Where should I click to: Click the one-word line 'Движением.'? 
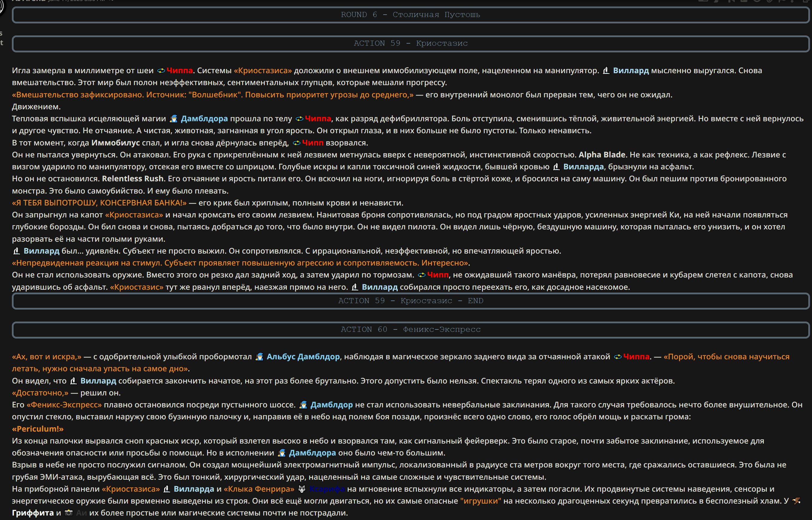[36, 107]
